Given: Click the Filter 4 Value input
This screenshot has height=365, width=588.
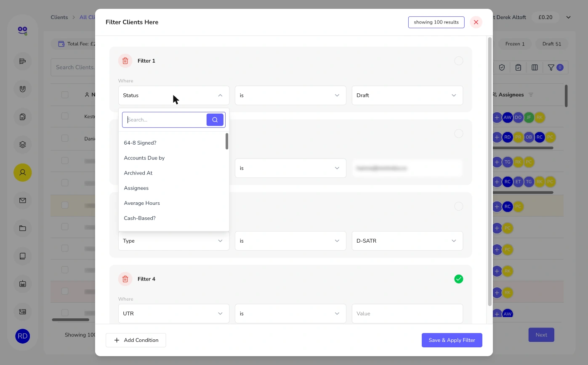Looking at the screenshot, I should pyautogui.click(x=407, y=314).
